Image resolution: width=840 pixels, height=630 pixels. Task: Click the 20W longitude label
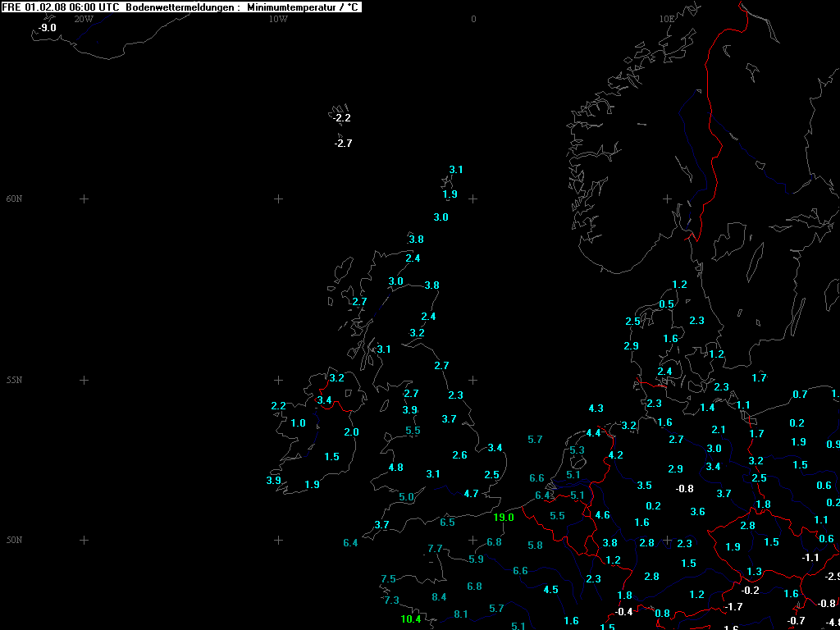83,18
